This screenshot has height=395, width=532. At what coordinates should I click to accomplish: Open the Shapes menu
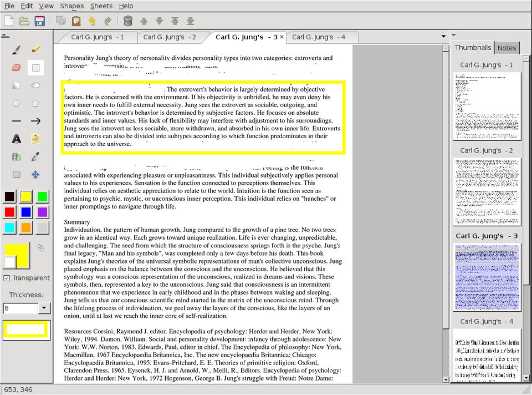(71, 6)
